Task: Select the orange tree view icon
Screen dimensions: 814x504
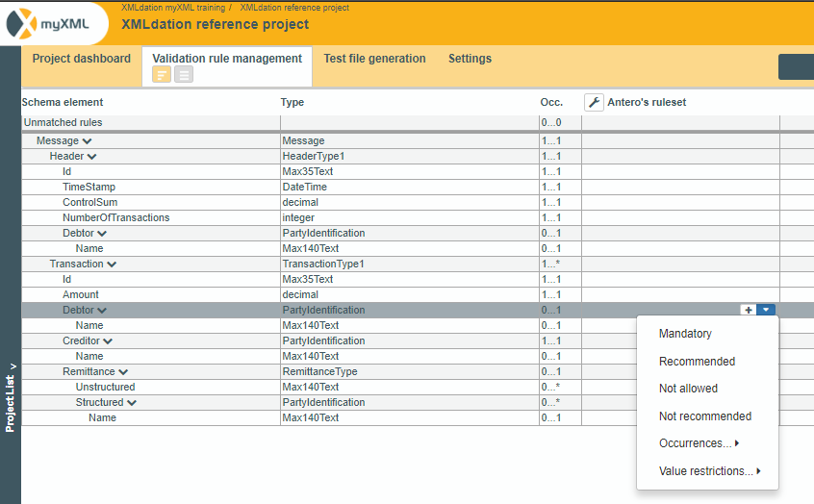Action: tap(162, 74)
